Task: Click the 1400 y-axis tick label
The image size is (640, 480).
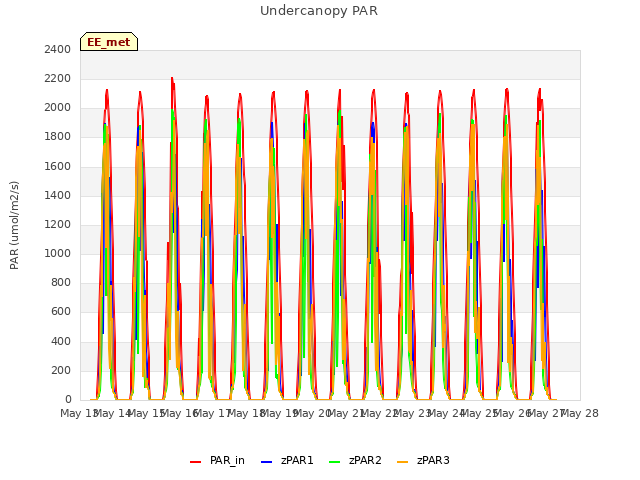Action: pyautogui.click(x=58, y=196)
